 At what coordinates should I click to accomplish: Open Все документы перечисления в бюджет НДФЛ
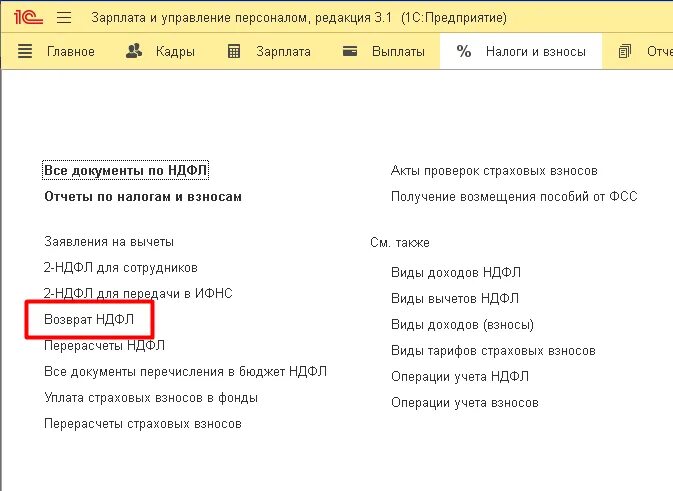pyautogui.click(x=185, y=372)
